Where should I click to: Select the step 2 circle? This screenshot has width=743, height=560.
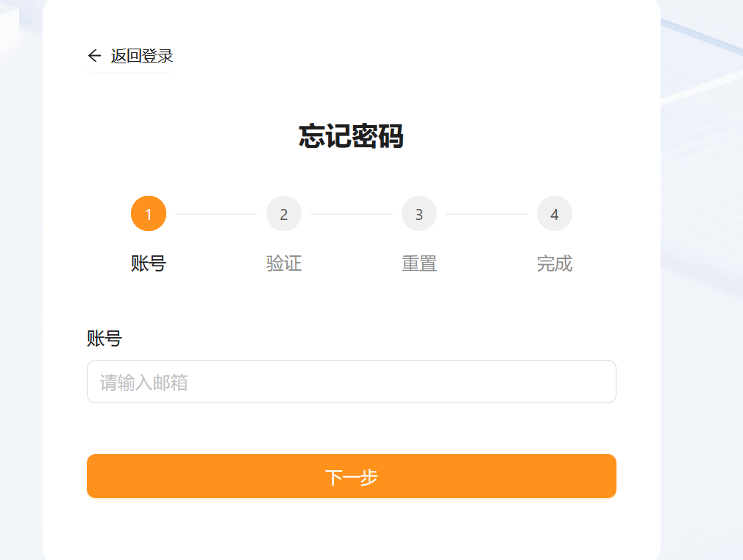pyautogui.click(x=284, y=214)
